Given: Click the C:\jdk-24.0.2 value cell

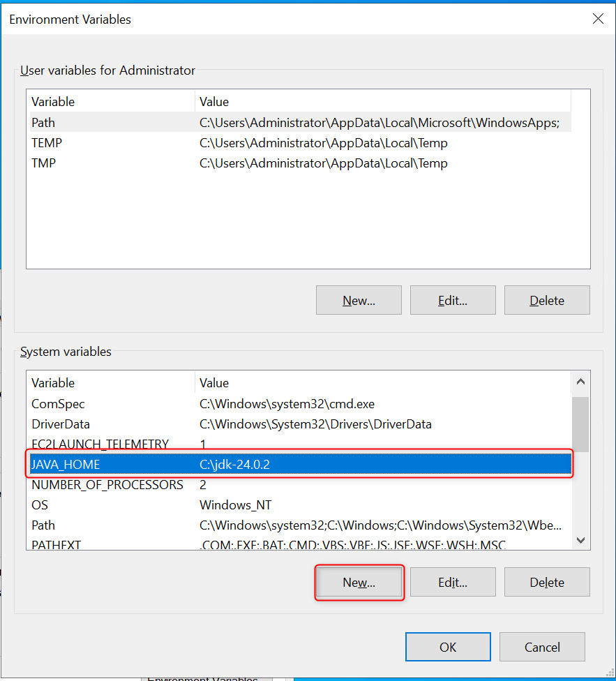Looking at the screenshot, I should (234, 464).
